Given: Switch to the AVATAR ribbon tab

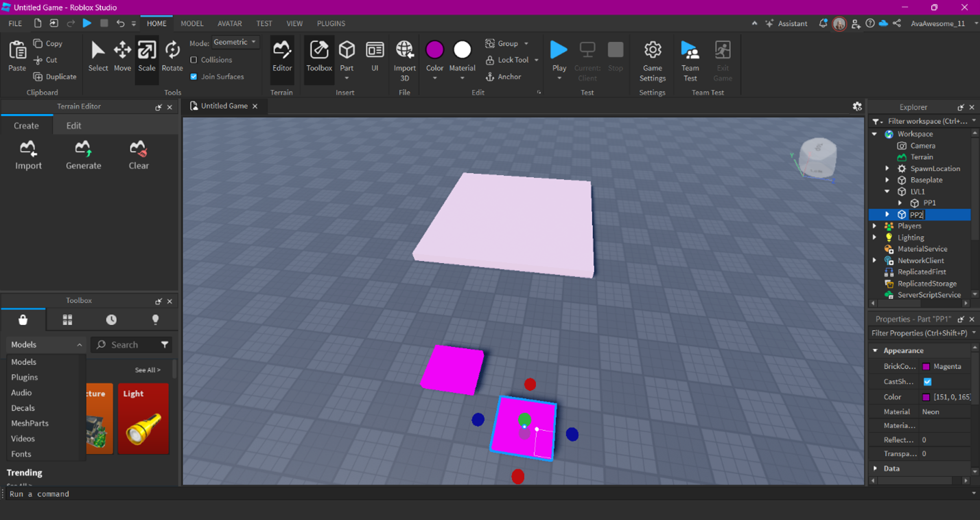Looking at the screenshot, I should point(230,23).
